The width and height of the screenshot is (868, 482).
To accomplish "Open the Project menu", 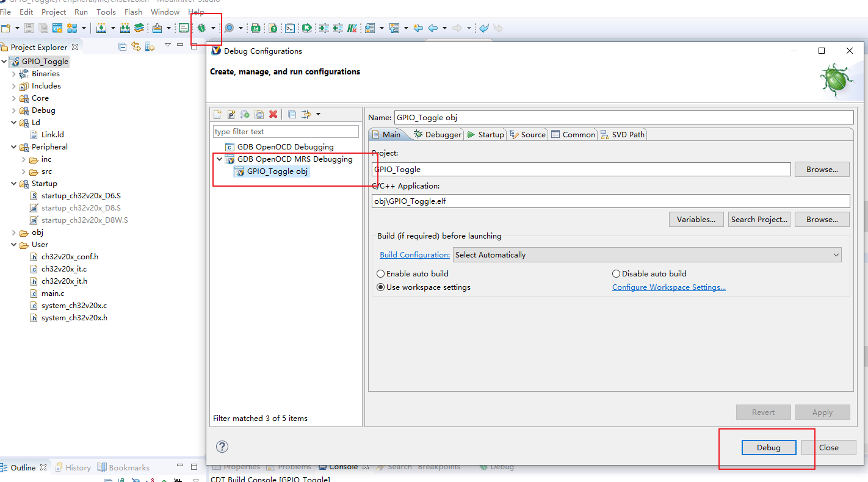I will coord(54,12).
